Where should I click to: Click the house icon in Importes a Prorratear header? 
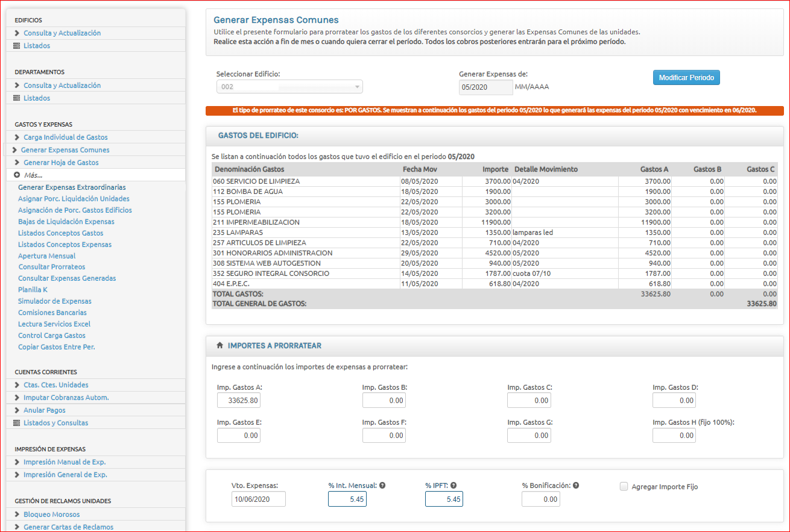[220, 346]
